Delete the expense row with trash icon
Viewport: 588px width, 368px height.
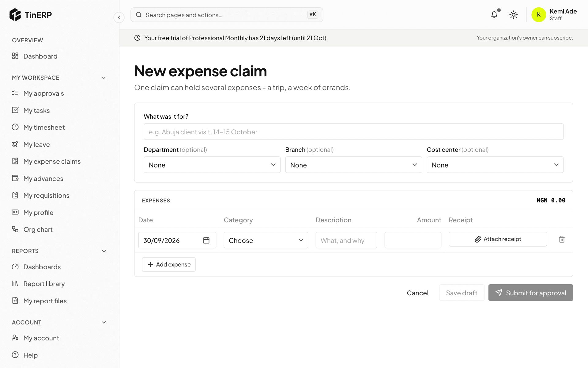click(562, 239)
